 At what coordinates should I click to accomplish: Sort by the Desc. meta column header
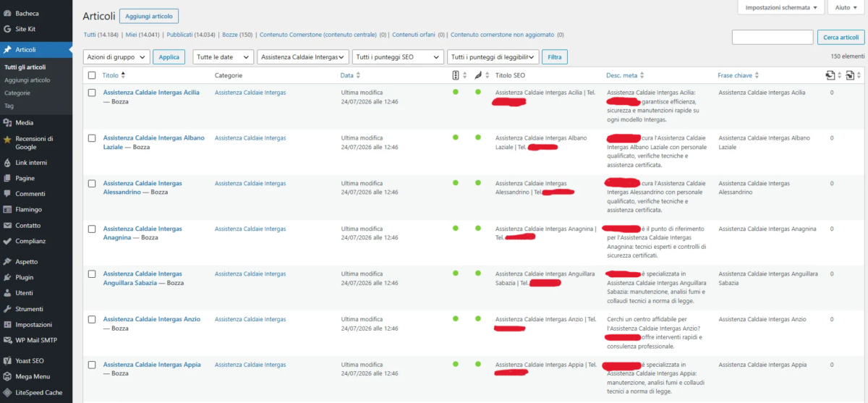(x=624, y=75)
